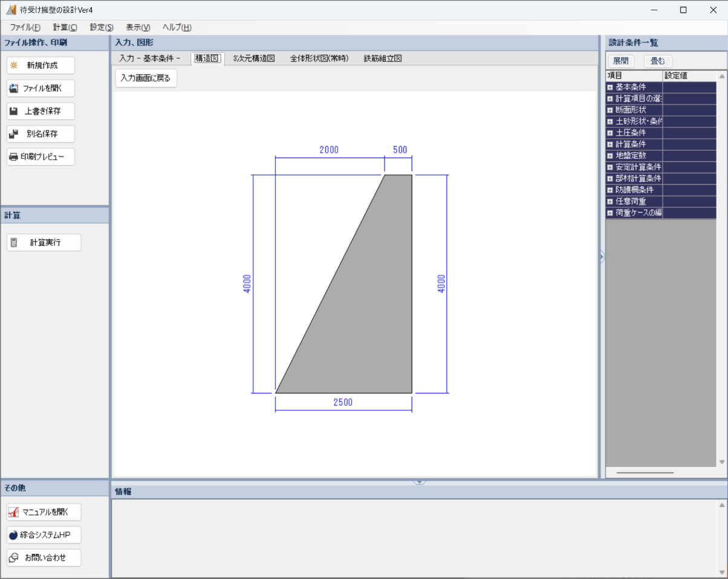Click the 2500 bottom width dimension label
Screen dimensions: 728x579
pyautogui.click(x=343, y=403)
